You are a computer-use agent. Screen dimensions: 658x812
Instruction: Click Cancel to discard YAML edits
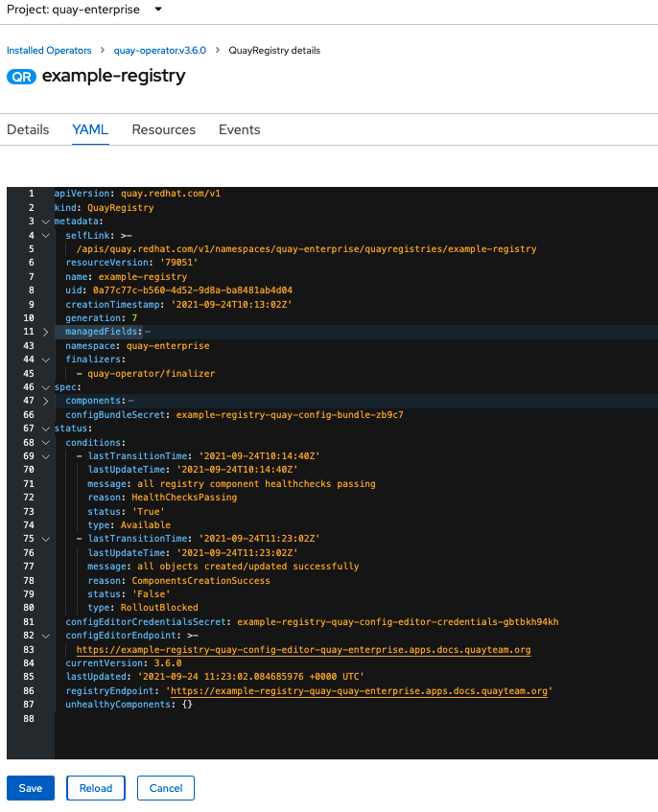coord(166,788)
